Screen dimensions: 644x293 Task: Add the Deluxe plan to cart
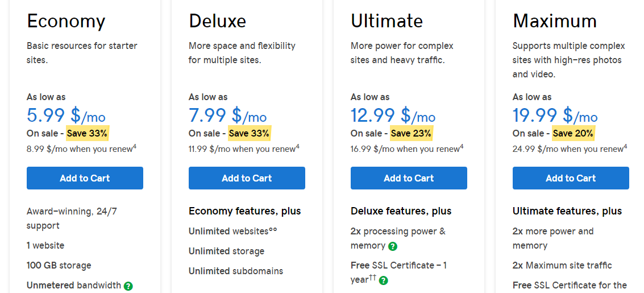[x=247, y=178]
